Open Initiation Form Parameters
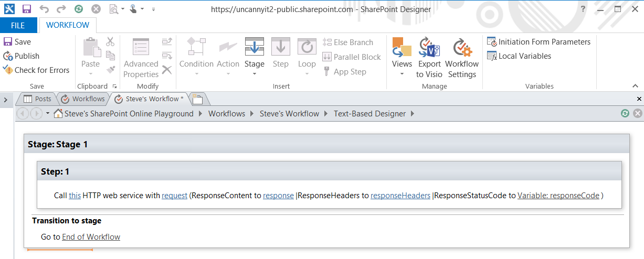Image resolution: width=644 pixels, height=259 pixels. pyautogui.click(x=539, y=42)
